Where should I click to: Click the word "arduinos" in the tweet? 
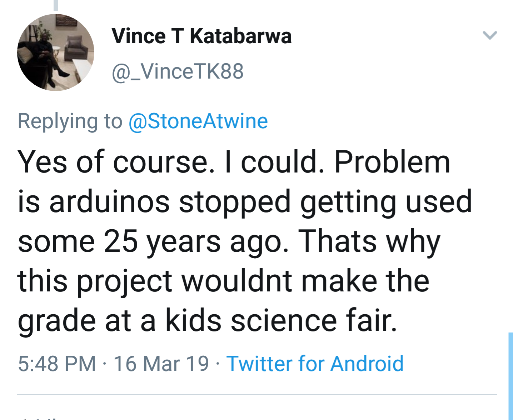(109, 202)
